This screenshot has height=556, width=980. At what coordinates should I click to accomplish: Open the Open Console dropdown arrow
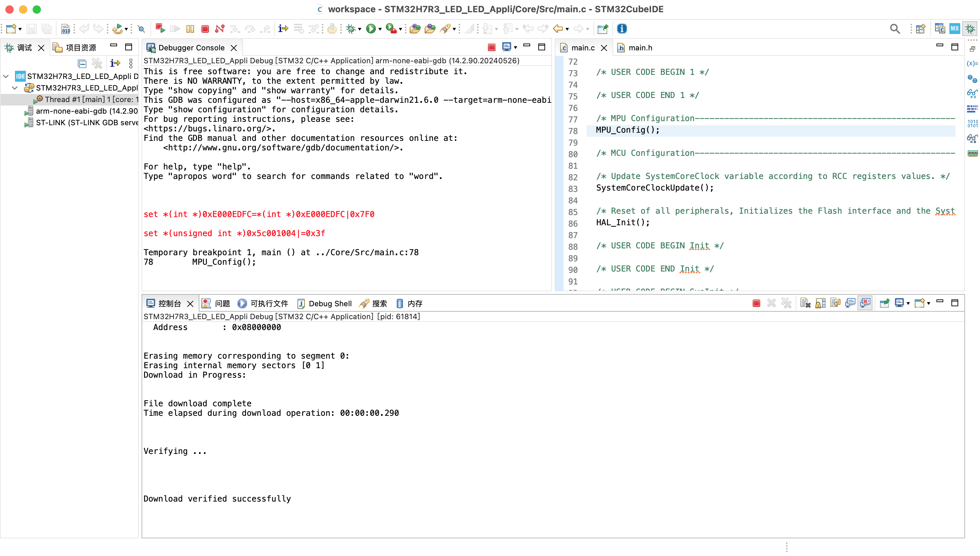928,304
